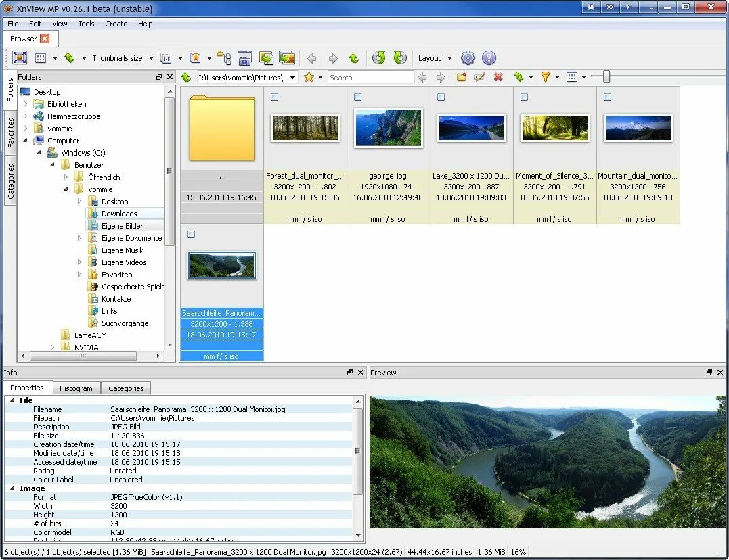Tick checkbox for Lake_3200 x 1200 thumbnail

pyautogui.click(x=441, y=97)
